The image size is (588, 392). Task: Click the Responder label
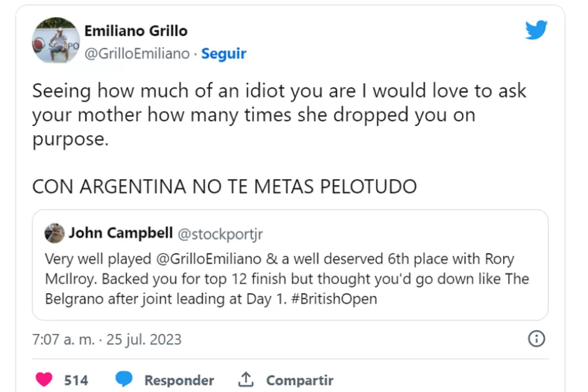[x=179, y=380]
